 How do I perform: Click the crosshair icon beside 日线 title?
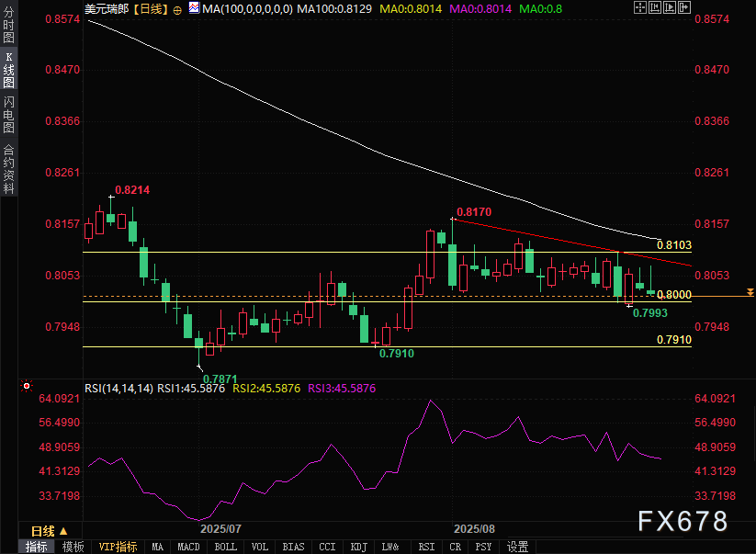pos(177,8)
